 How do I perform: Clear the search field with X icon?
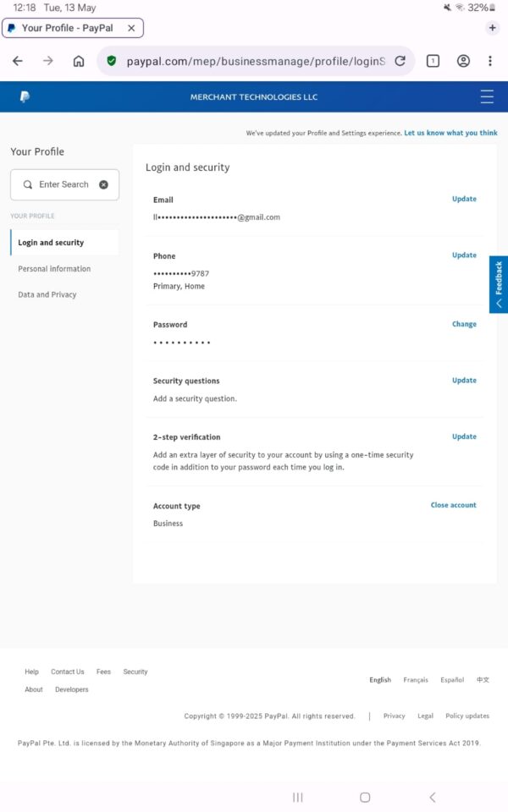tap(103, 184)
